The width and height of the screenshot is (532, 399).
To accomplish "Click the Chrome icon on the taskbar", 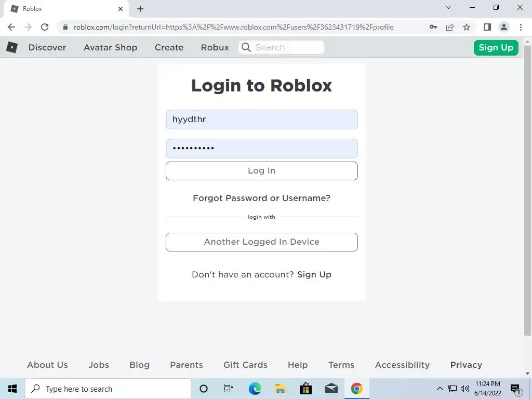I will (x=356, y=389).
